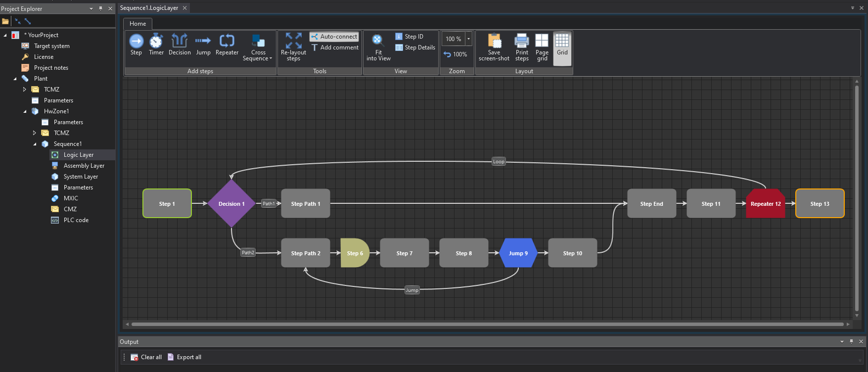
Task: Click collapse-all arrows icon in Project Explorer
Action: click(17, 21)
